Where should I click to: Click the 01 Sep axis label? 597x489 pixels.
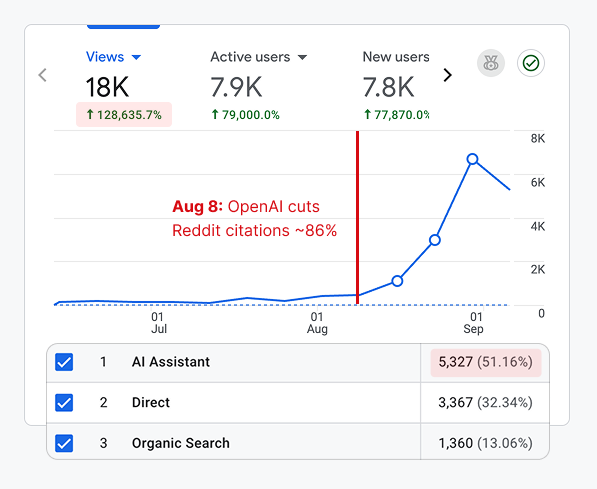474,323
